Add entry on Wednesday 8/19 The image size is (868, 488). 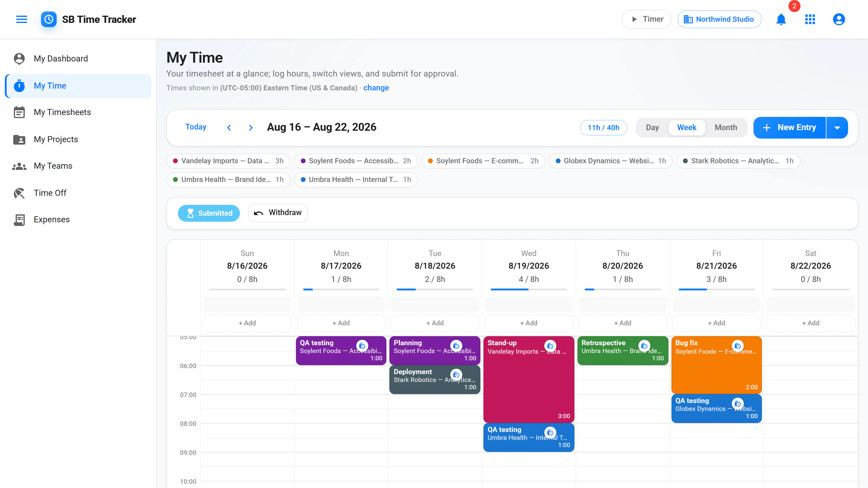tap(529, 323)
